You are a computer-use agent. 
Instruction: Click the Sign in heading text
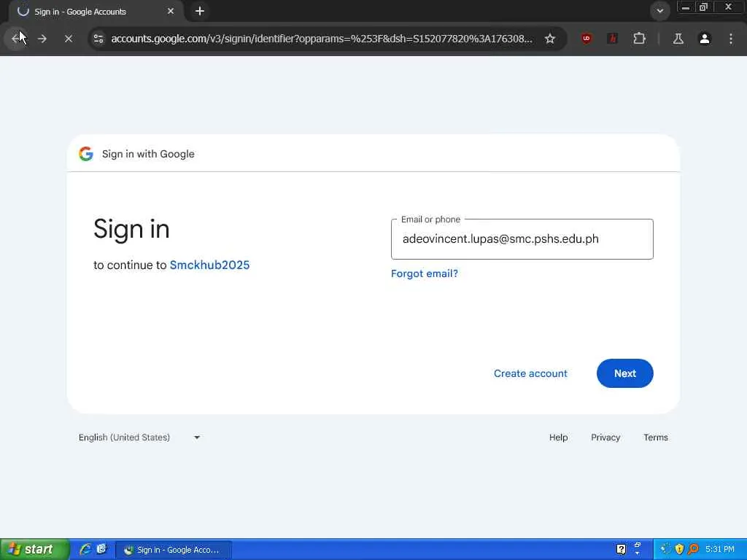point(131,229)
